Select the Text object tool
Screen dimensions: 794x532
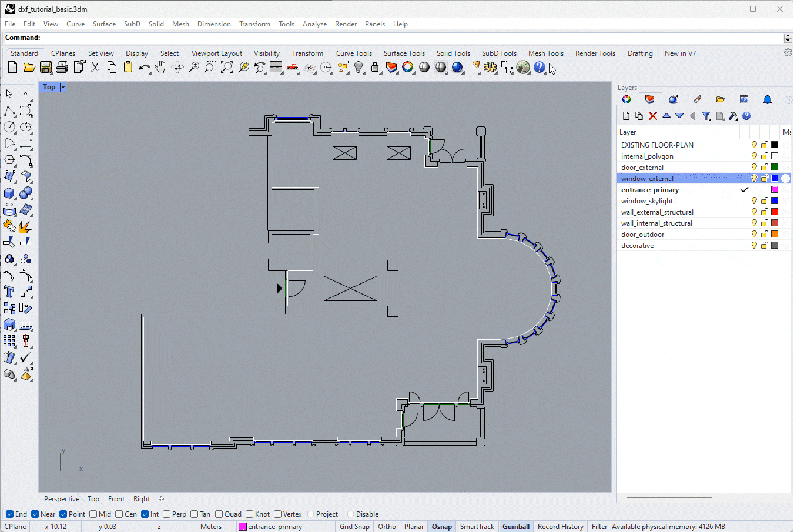[9, 292]
